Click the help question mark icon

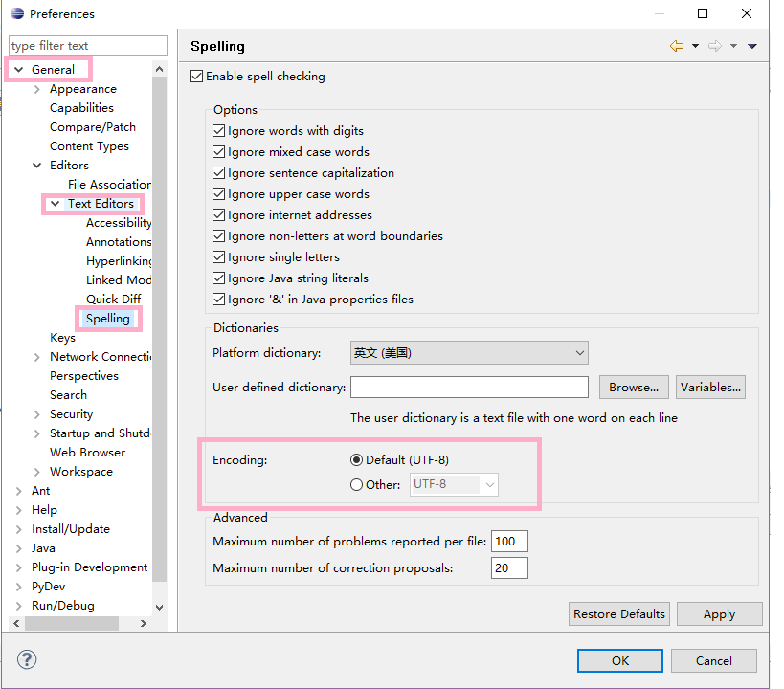point(27,659)
